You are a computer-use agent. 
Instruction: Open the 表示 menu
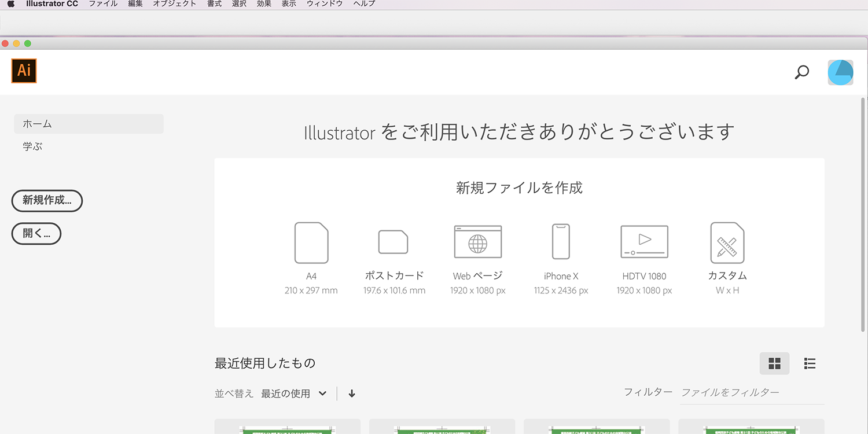[289, 3]
